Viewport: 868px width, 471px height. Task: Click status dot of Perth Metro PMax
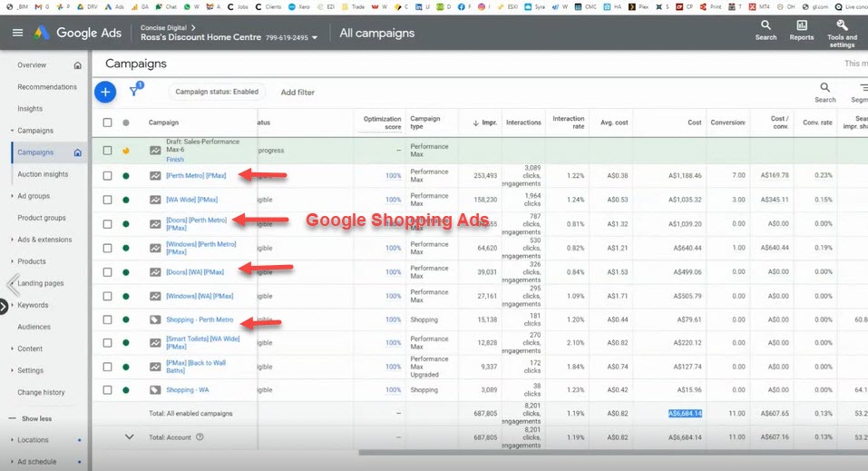click(x=126, y=176)
